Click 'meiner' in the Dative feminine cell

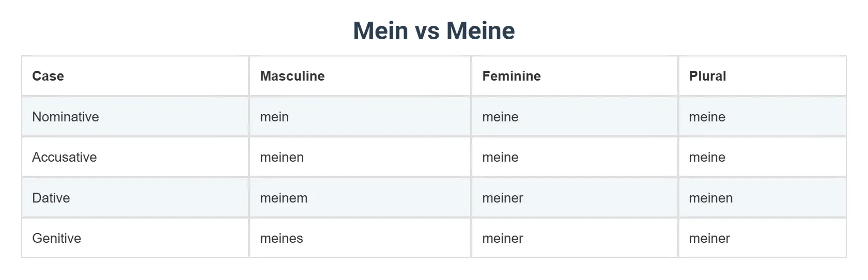tap(503, 198)
